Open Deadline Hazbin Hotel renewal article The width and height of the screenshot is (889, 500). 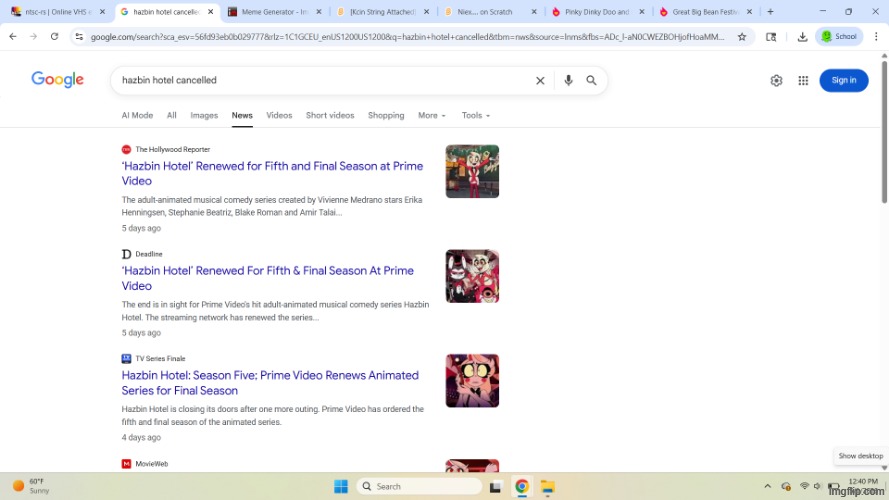[268, 278]
